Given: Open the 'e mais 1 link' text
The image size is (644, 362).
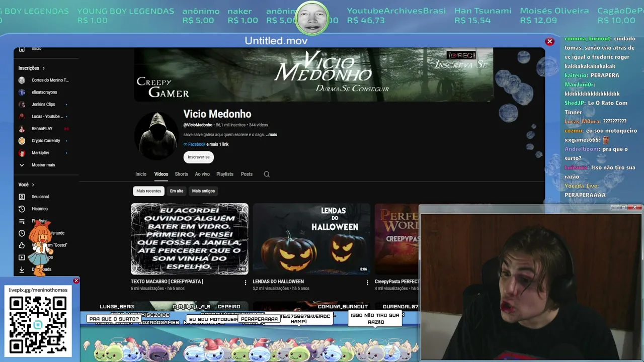Looking at the screenshot, I should [x=217, y=144].
